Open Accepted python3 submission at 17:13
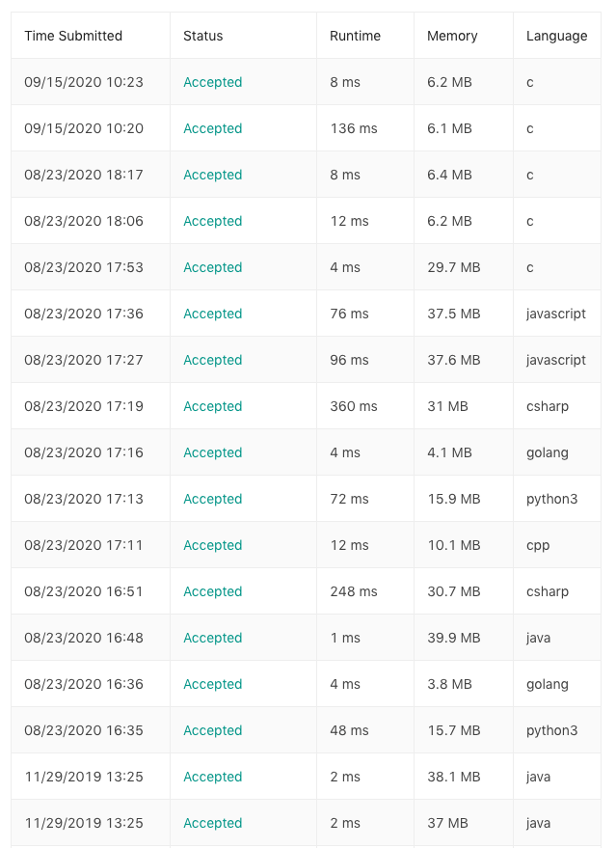This screenshot has height=848, width=616. click(212, 499)
